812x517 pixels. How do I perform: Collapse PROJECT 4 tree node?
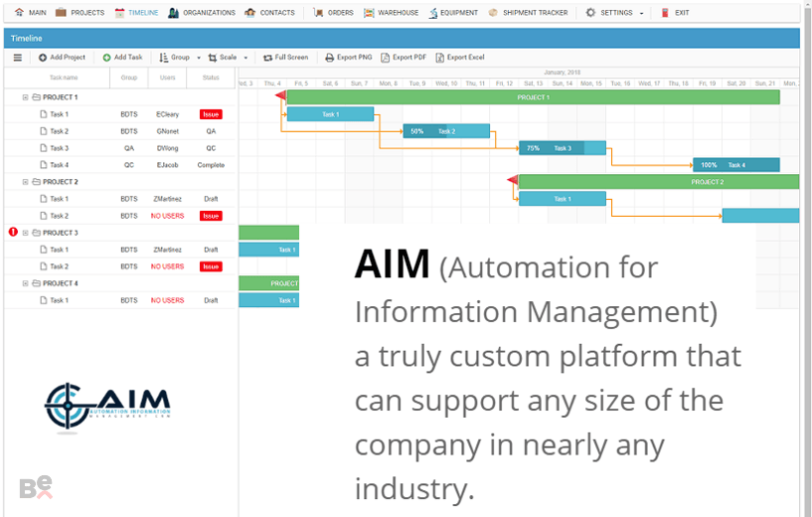pos(25,283)
